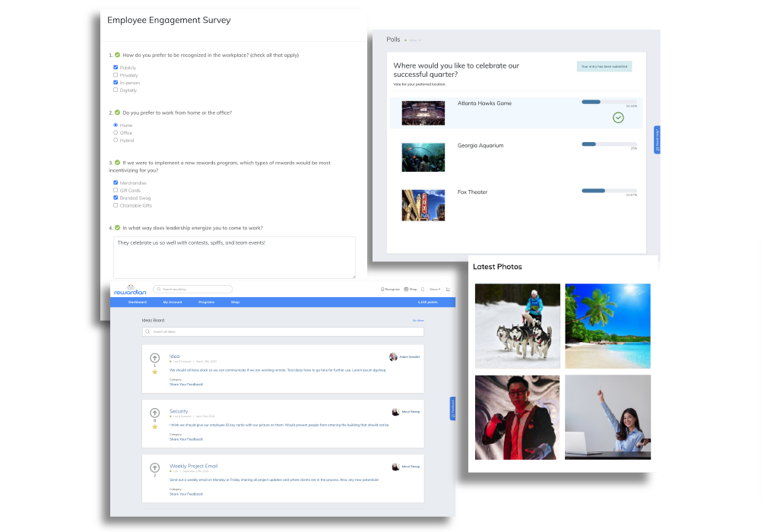
Task: Click Adam Sandler's avatar on the first idea
Action: 393,356
